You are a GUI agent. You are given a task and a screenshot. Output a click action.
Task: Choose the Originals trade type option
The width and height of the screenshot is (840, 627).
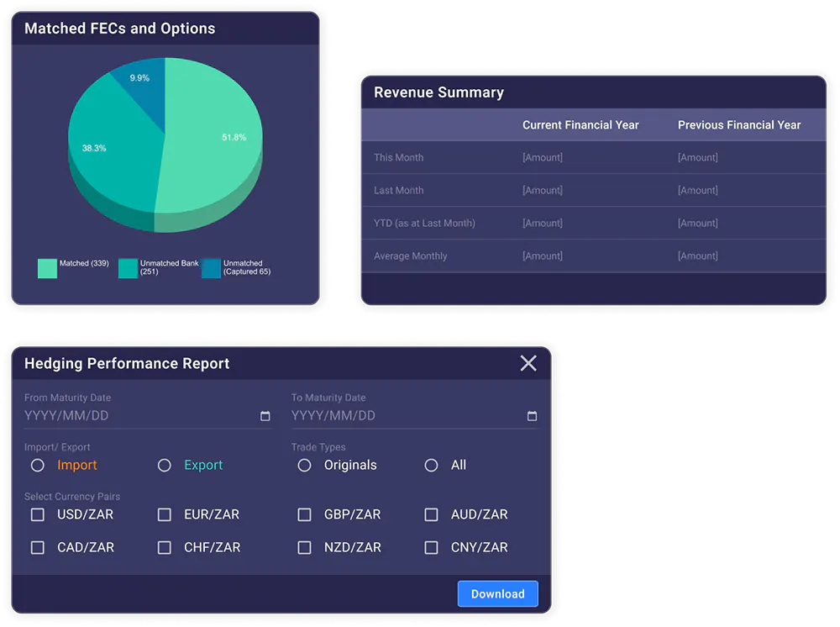point(305,466)
